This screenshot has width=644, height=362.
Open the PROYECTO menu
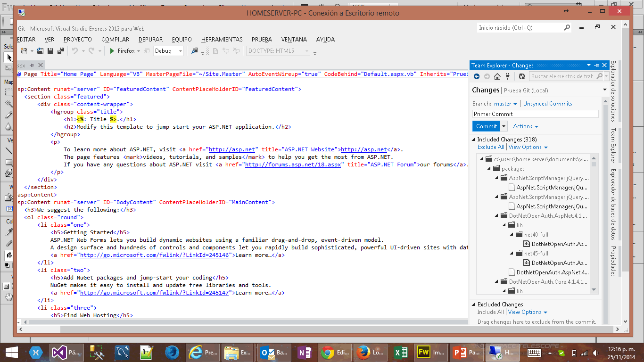coord(78,40)
